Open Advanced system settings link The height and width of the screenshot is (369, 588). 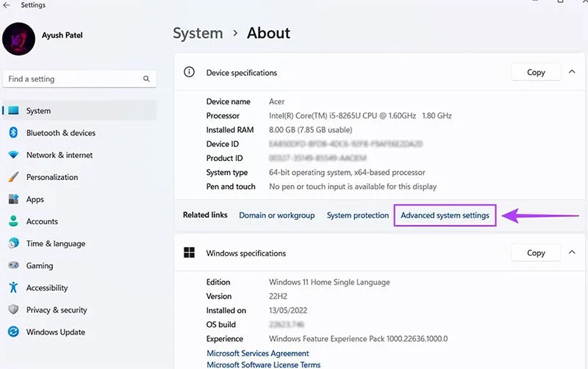coord(445,215)
